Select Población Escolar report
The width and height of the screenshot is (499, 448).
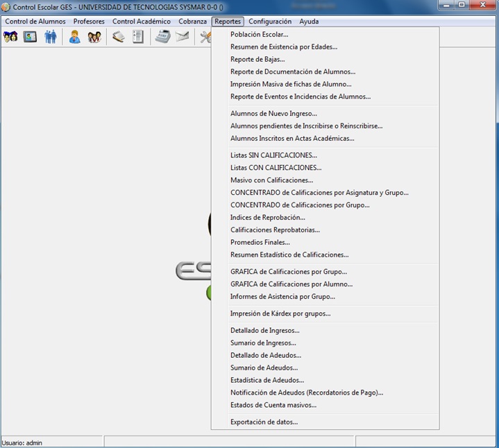click(x=259, y=35)
